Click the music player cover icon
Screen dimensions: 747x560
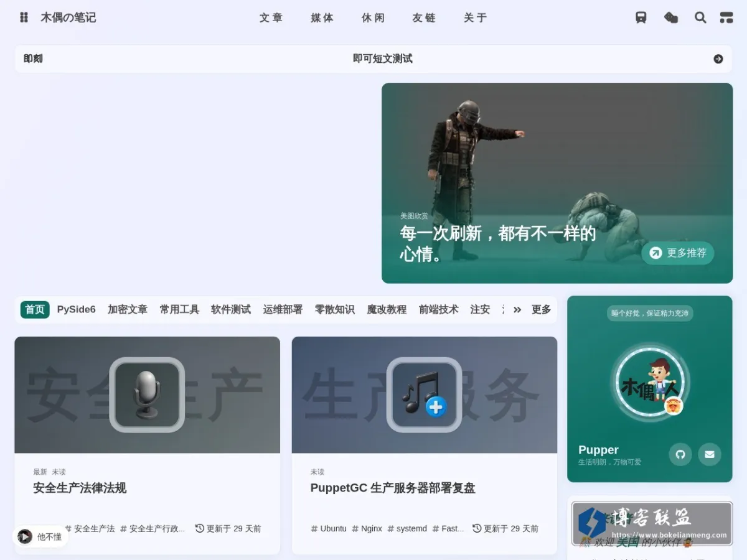pyautogui.click(x=25, y=536)
